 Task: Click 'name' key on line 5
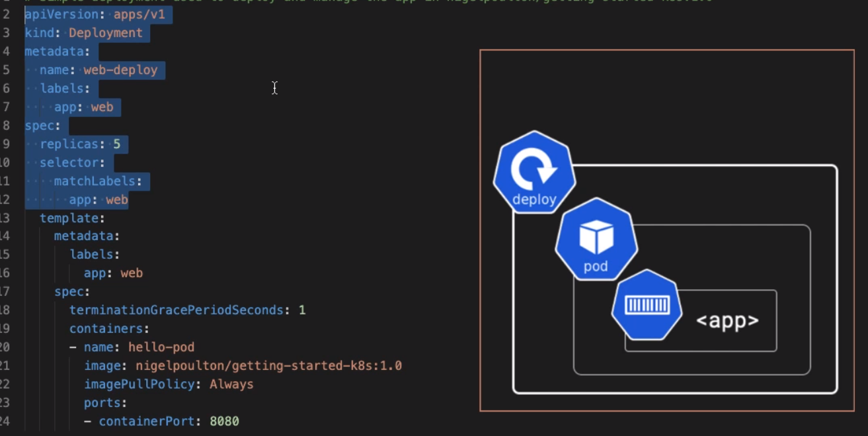pos(54,69)
